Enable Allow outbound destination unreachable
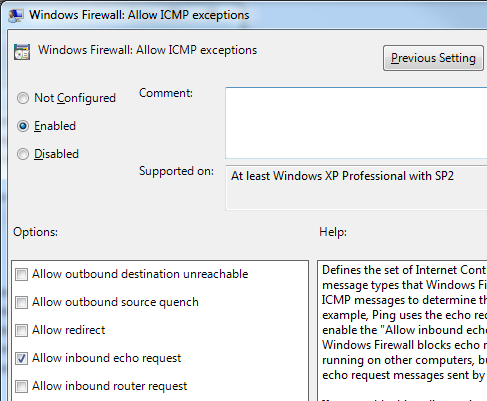This screenshot has height=401, width=487. 22,275
